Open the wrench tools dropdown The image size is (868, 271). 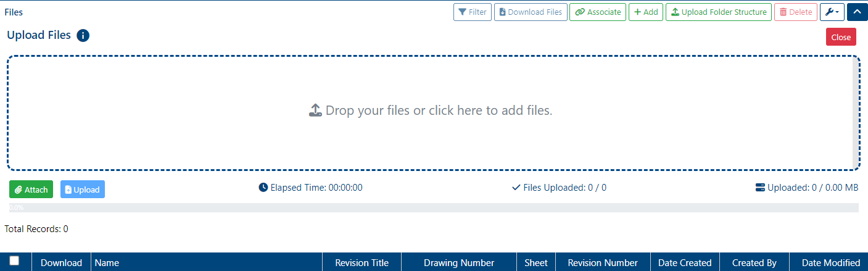[x=832, y=12]
